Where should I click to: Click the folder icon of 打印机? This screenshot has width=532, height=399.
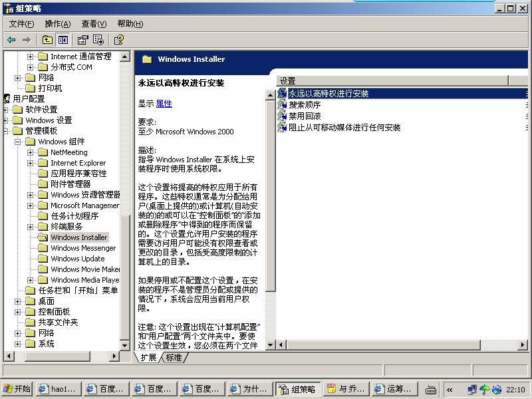coord(30,88)
